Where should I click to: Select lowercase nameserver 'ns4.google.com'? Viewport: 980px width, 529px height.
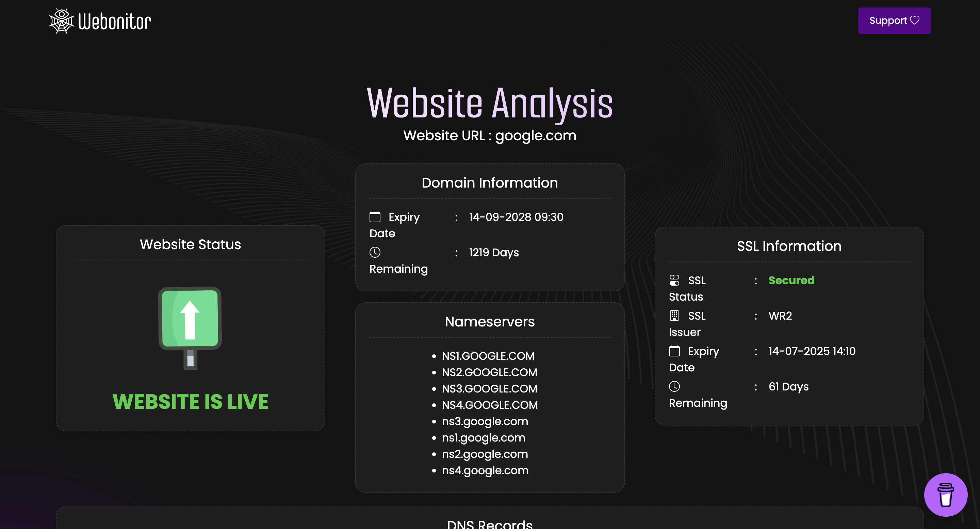tap(486, 471)
